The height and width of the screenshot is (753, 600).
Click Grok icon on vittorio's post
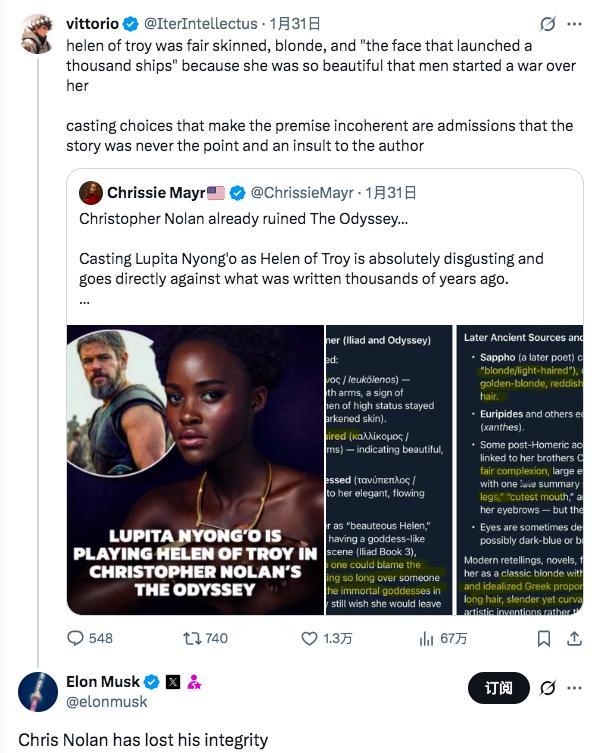point(547,23)
